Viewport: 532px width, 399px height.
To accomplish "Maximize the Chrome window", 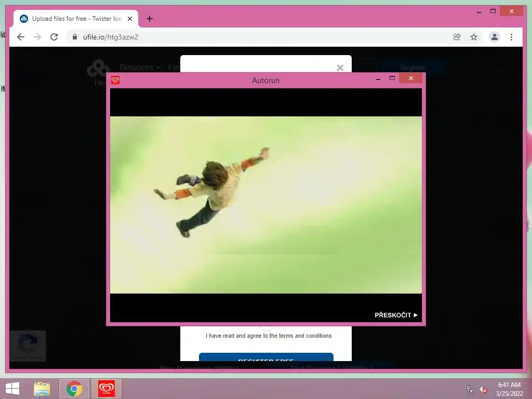I will coord(493,11).
